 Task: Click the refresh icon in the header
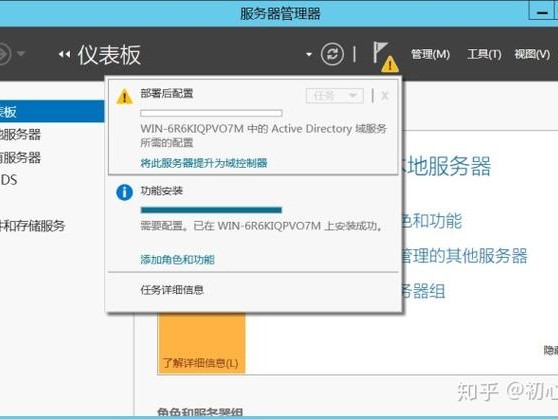(x=332, y=54)
